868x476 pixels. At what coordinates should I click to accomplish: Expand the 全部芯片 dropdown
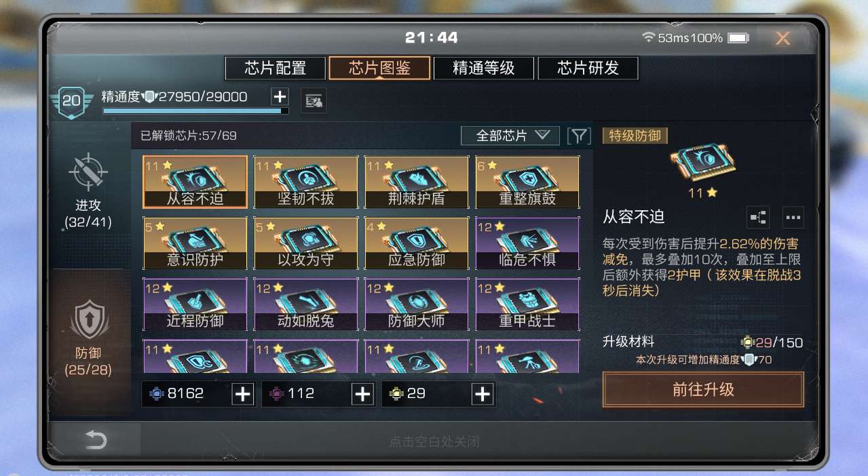pos(510,136)
